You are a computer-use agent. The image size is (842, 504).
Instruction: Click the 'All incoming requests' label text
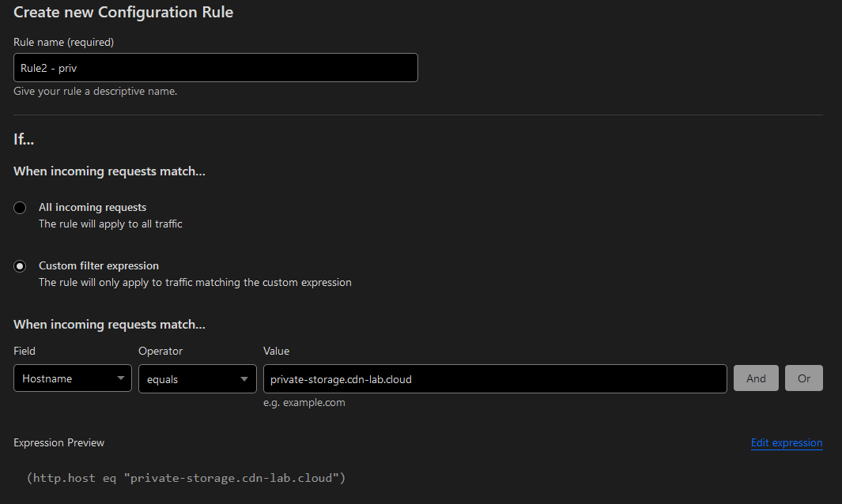pos(93,207)
